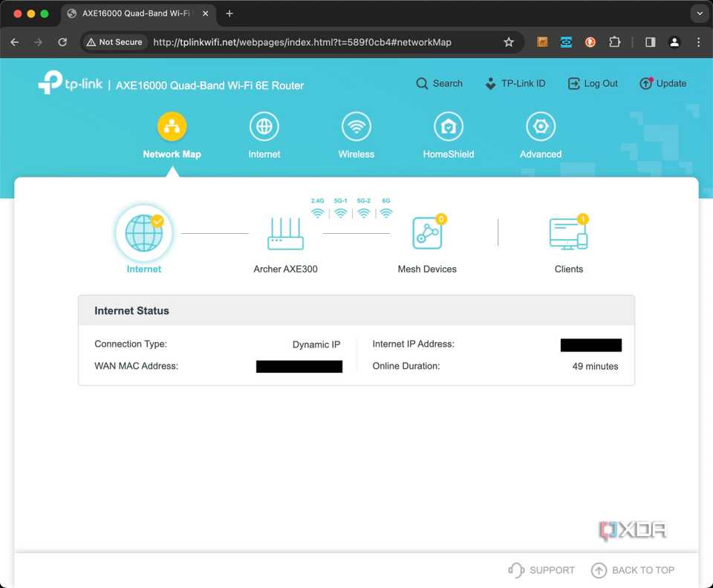Click the Not Secure warning chip
This screenshot has height=588, width=713.
click(114, 42)
